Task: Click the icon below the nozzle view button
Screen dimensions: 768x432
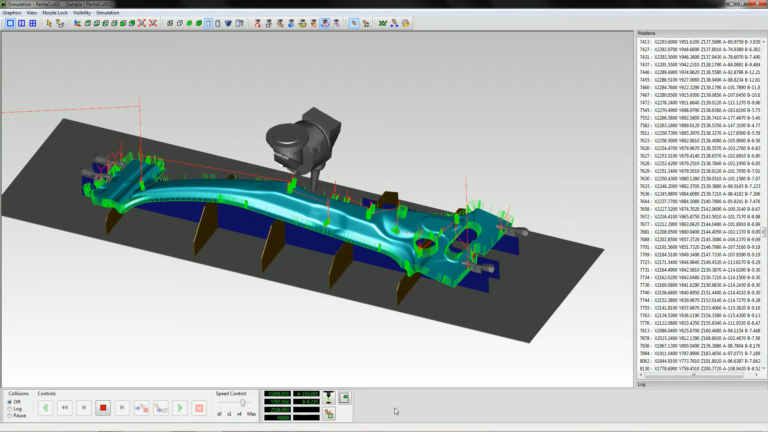Action: click(x=329, y=414)
